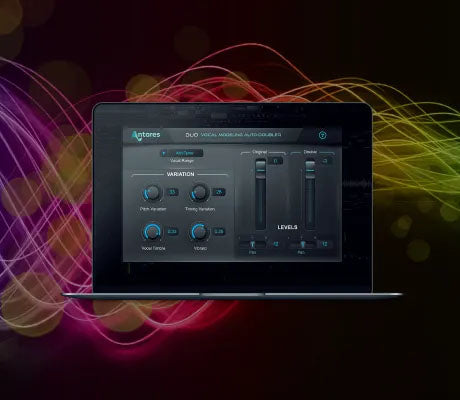
Task: Adjust the Timing Variation knob
Action: pyautogui.click(x=199, y=193)
